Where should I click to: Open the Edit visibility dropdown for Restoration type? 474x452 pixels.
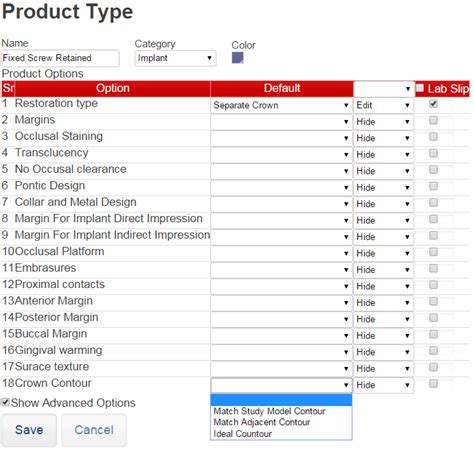click(383, 105)
